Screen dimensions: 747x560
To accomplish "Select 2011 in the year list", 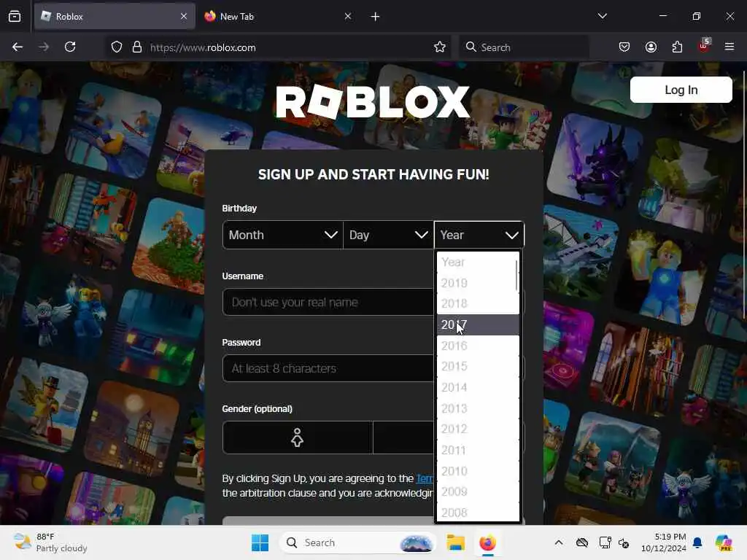I will (x=478, y=450).
